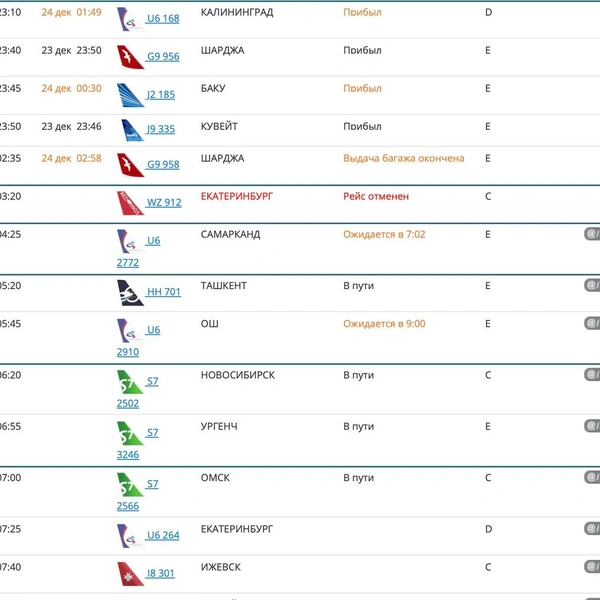Click the notify badge on Tashkent row

(x=592, y=285)
